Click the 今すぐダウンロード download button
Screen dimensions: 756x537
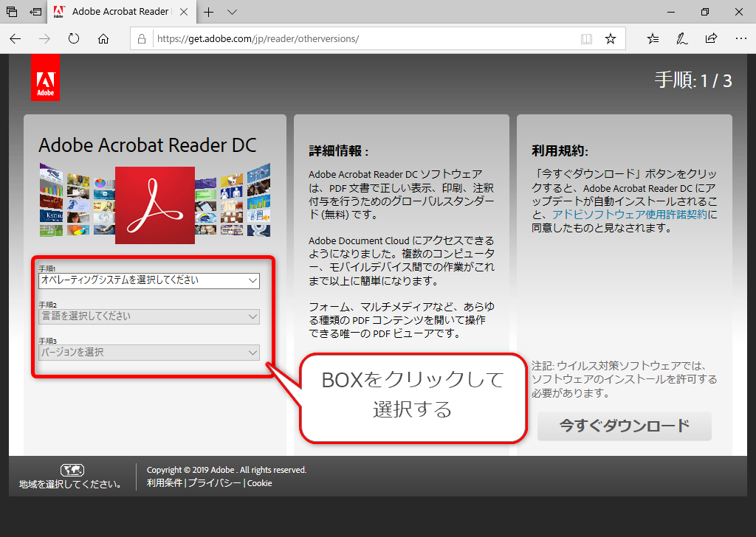tap(624, 426)
